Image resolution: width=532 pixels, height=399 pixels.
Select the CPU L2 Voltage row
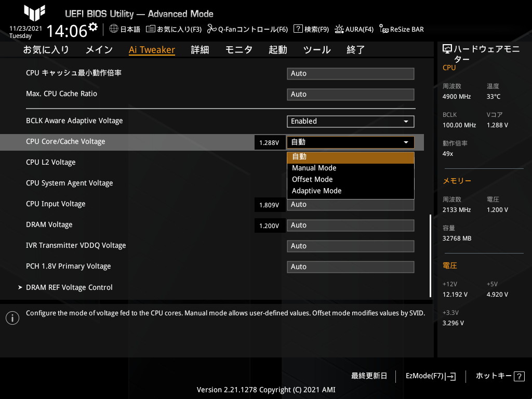pyautogui.click(x=50, y=162)
